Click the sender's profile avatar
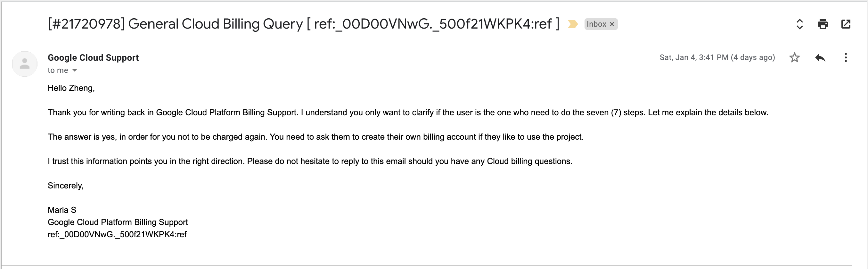The image size is (868, 269). [25, 64]
